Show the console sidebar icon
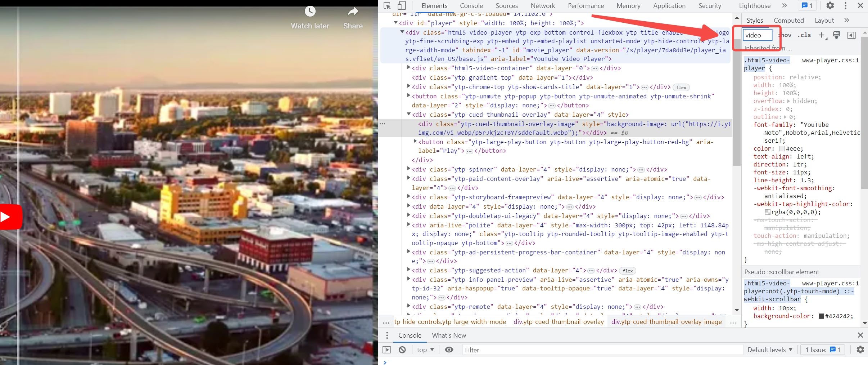This screenshot has width=868, height=365. coord(386,350)
